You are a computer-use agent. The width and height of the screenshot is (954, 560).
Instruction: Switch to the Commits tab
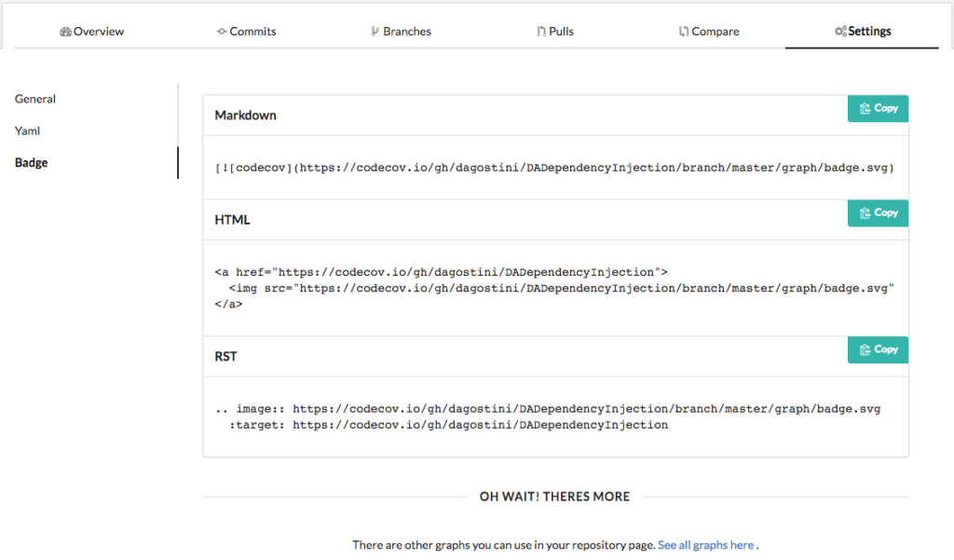[246, 32]
